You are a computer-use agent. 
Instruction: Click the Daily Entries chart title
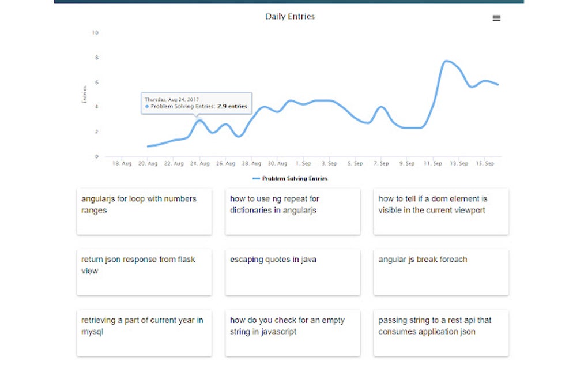[x=291, y=17]
